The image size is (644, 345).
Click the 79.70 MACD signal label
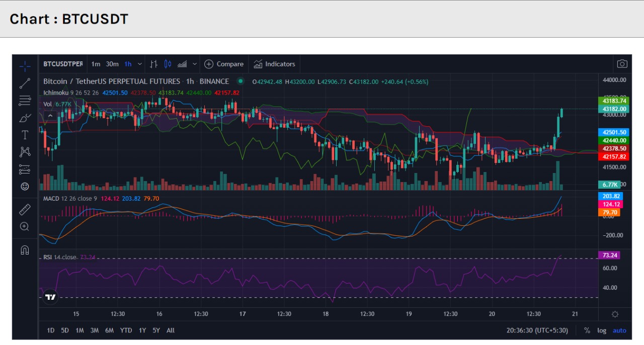609,212
